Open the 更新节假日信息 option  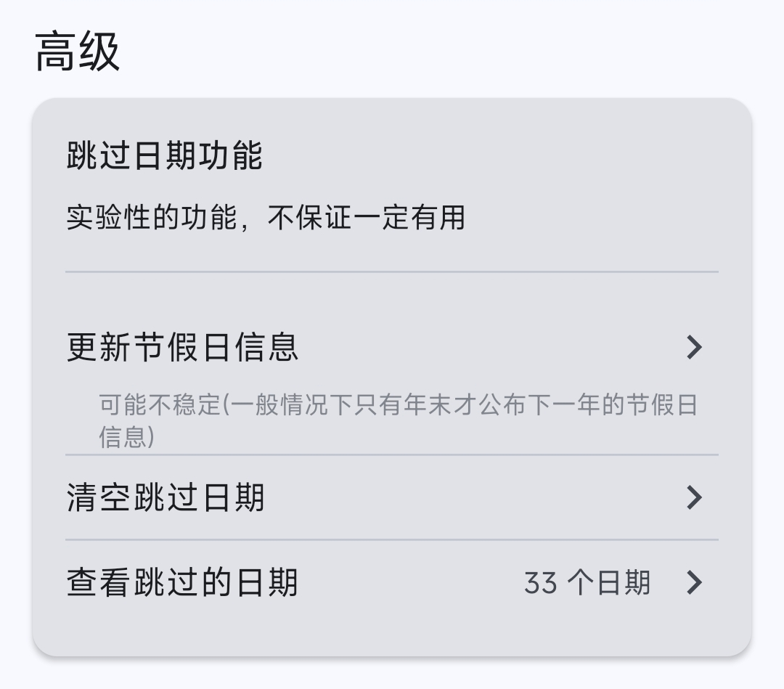click(x=183, y=348)
